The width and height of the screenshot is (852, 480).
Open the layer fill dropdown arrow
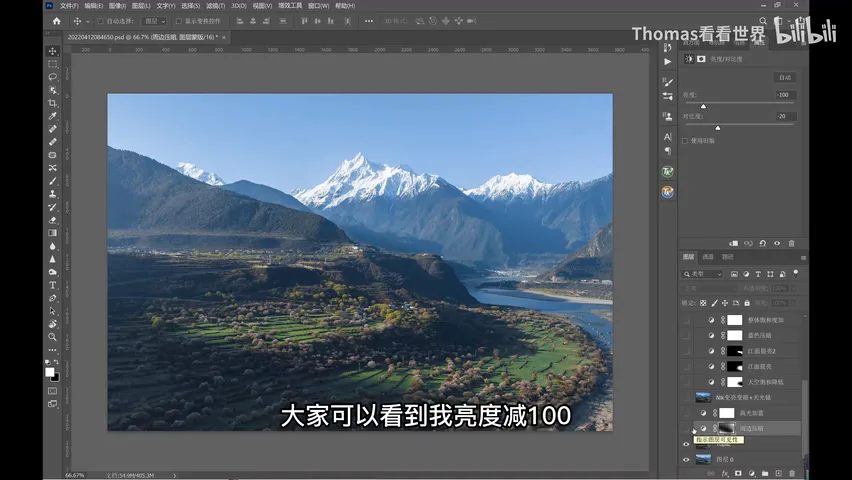click(x=794, y=303)
